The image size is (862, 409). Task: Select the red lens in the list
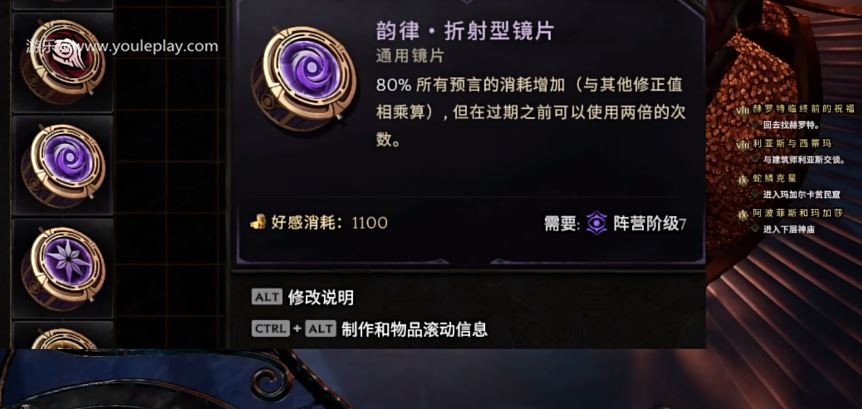(63, 62)
